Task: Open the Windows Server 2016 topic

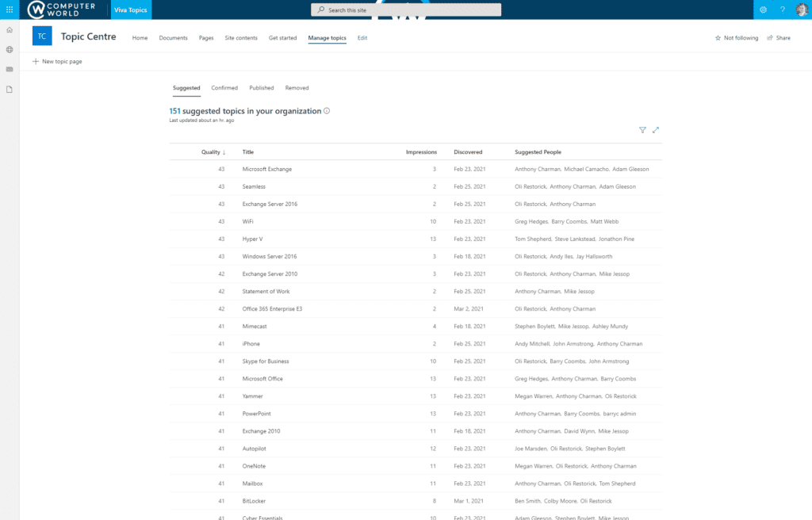Action: pos(270,256)
